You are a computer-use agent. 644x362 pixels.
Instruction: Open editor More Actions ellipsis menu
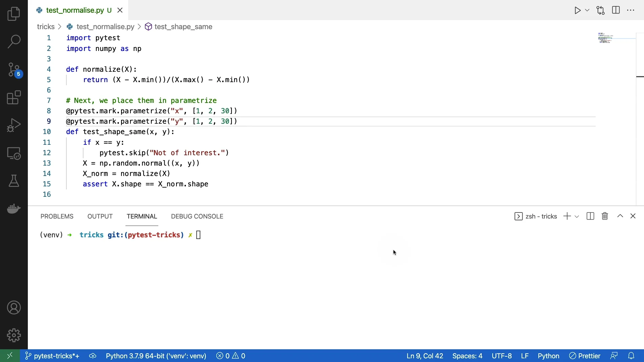(x=631, y=10)
